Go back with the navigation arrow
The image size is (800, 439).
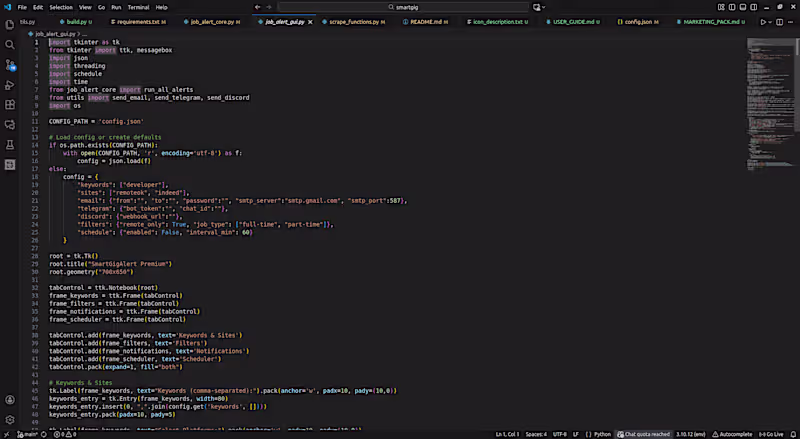point(258,7)
